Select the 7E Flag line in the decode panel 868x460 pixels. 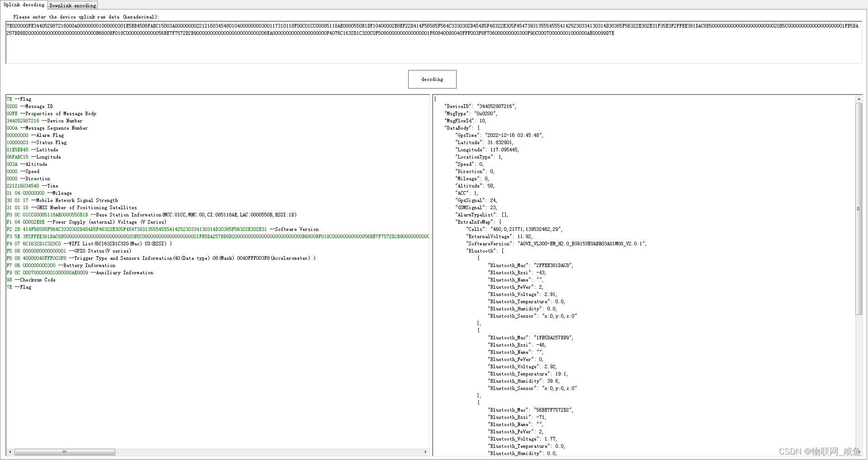(x=19, y=99)
